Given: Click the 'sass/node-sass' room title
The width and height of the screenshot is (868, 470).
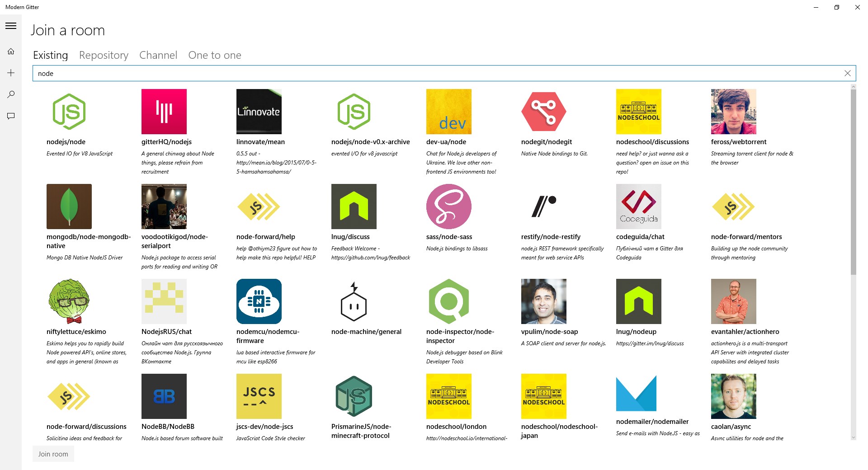Looking at the screenshot, I should (449, 237).
